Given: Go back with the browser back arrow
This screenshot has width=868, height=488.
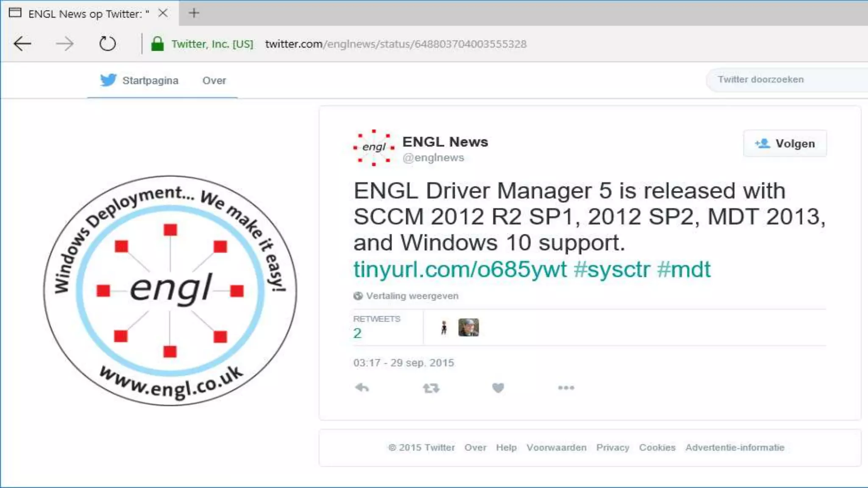Looking at the screenshot, I should (22, 44).
